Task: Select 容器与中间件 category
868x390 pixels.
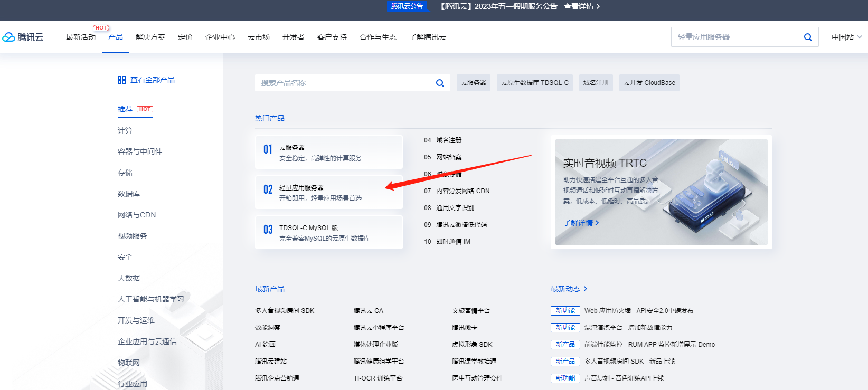Action: (140, 151)
